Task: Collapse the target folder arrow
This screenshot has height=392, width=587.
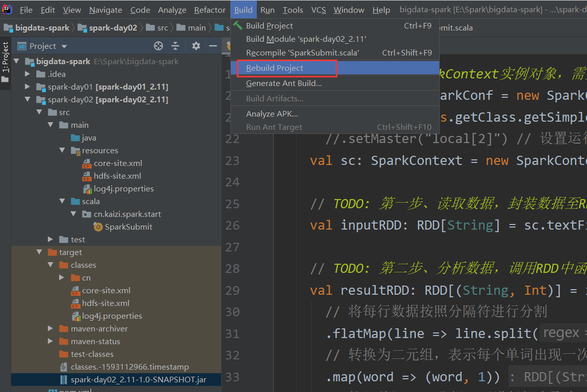Action: 39,251
